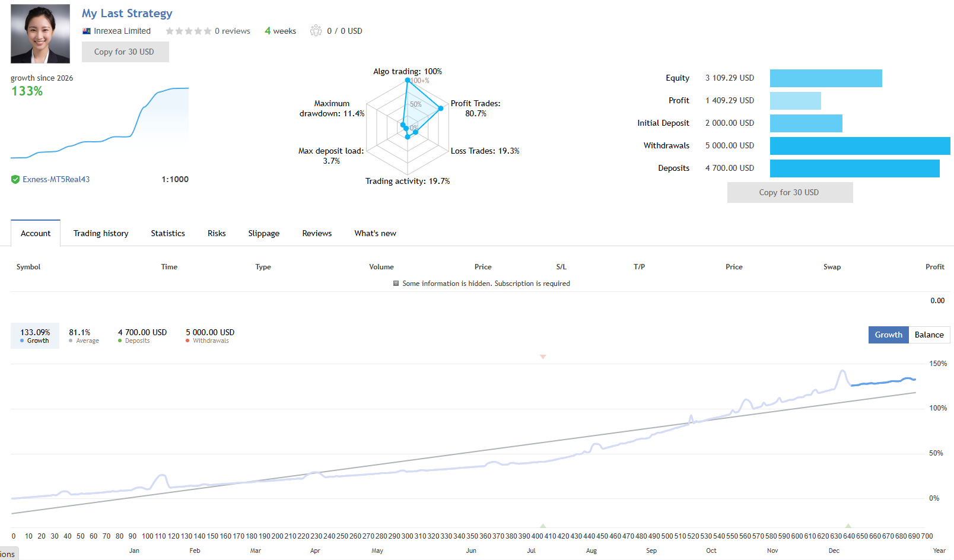
Task: Click the Algo trading: 100% radar label
Action: pyautogui.click(x=408, y=71)
